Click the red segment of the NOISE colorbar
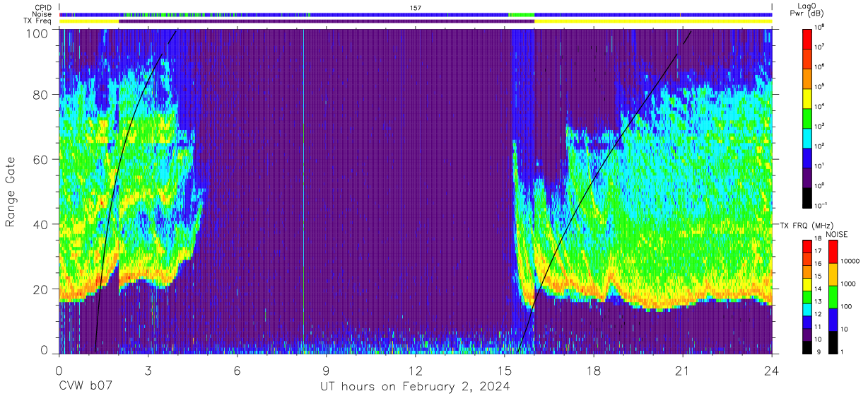Viewport: 868px width, 401px height. click(833, 252)
